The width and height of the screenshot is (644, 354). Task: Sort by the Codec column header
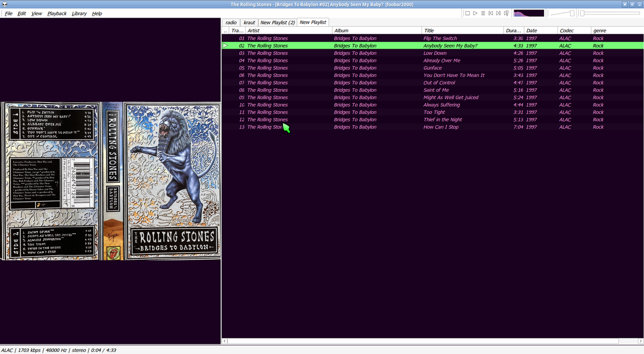pos(574,31)
